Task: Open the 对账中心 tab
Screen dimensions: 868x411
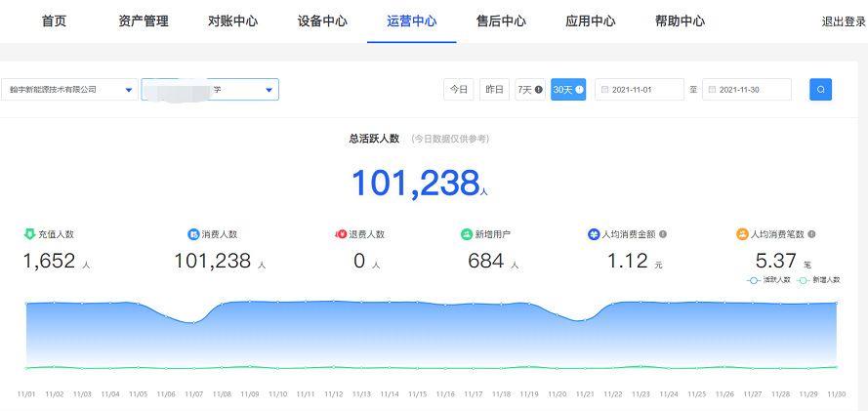Action: (232, 21)
